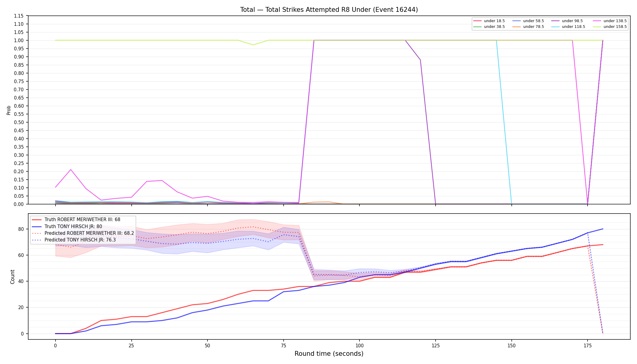Click 'Predicted ROBERT MERIWETHER III: 68.2' legend entry
Image resolution: width=637 pixels, height=364 pixels.
point(83,233)
